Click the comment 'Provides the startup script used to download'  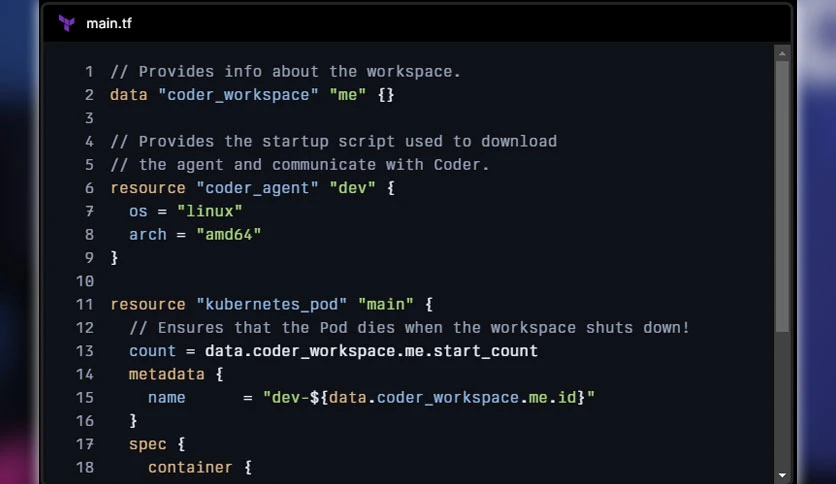point(334,141)
